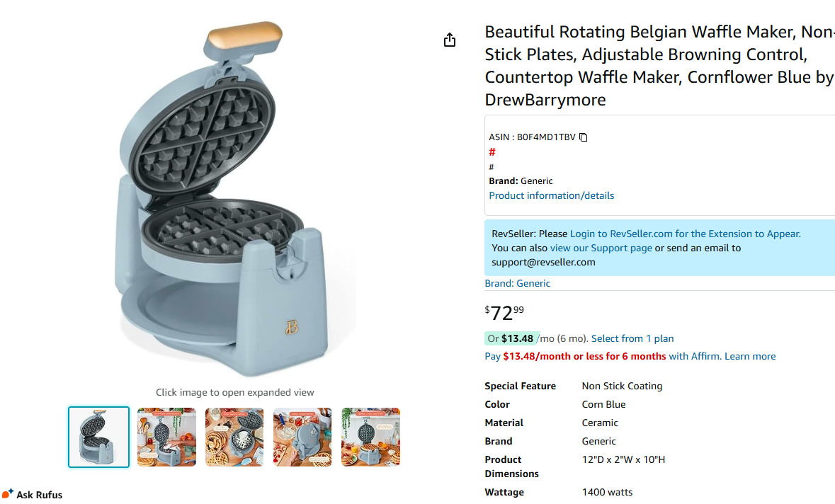Click the ASIN code B0F4MD1TBV text
Image resolution: width=835 pixels, height=504 pixels.
point(546,137)
